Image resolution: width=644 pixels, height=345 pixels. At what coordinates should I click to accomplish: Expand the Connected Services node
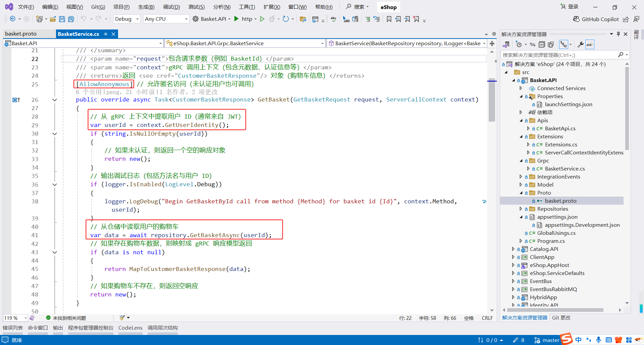521,88
